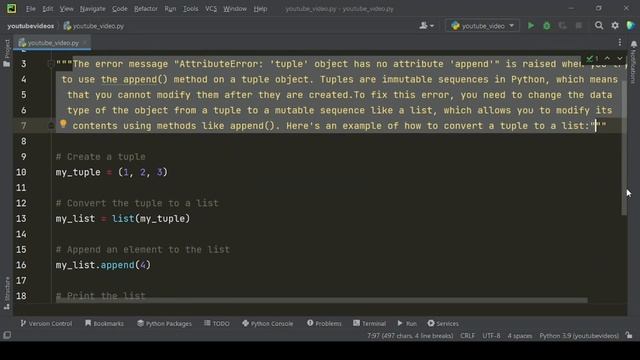Open the Python Packages tool window

coord(164,323)
